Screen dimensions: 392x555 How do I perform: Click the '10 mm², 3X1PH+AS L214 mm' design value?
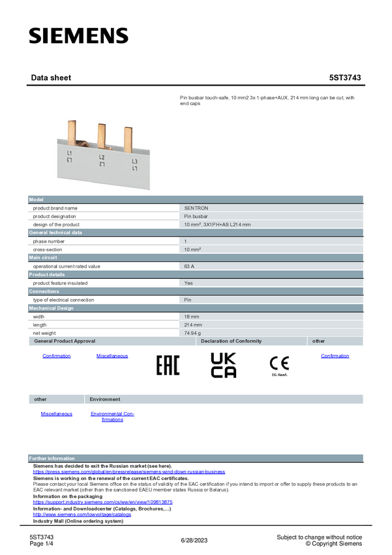coord(217,225)
